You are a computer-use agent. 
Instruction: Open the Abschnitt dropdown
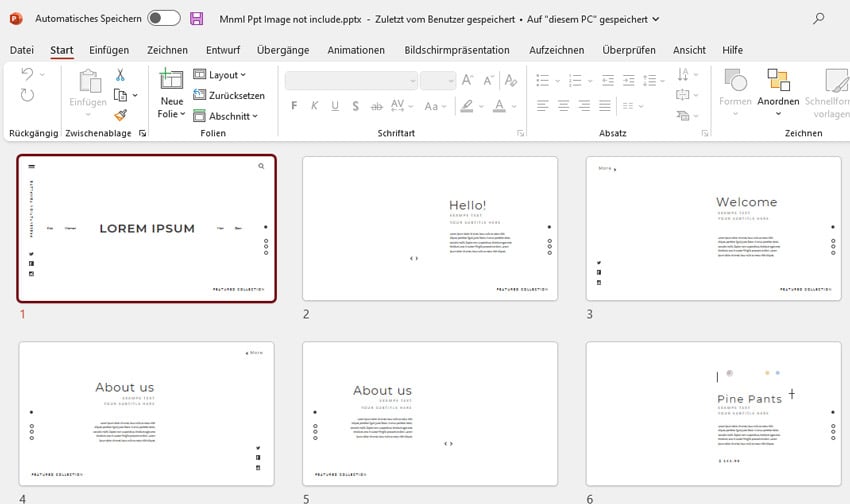226,116
